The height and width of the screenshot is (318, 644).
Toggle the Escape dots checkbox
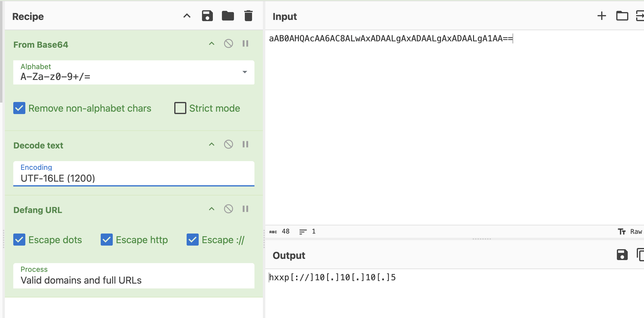pyautogui.click(x=19, y=240)
